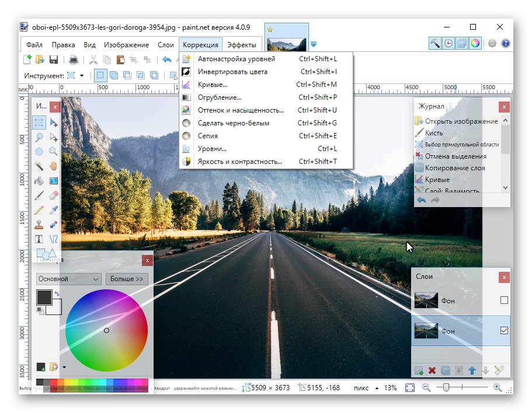
Task: Click the Save floppy disk icon
Action: [x=54, y=60]
